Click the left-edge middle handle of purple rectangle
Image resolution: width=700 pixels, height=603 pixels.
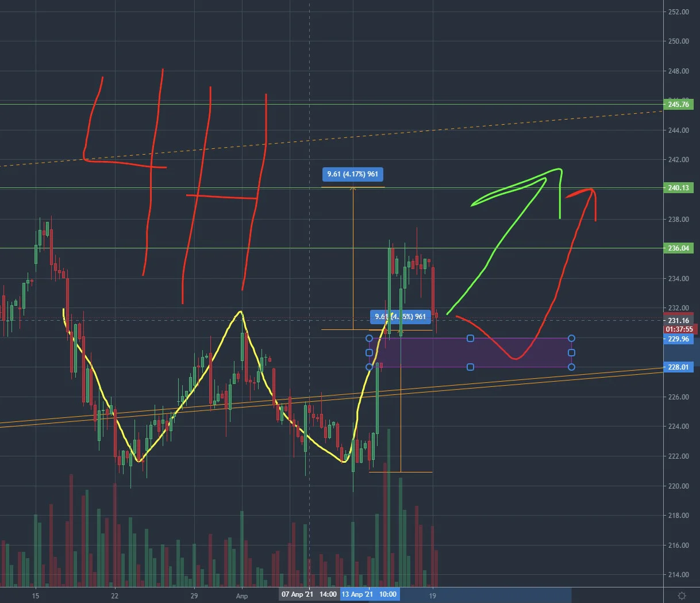click(369, 352)
